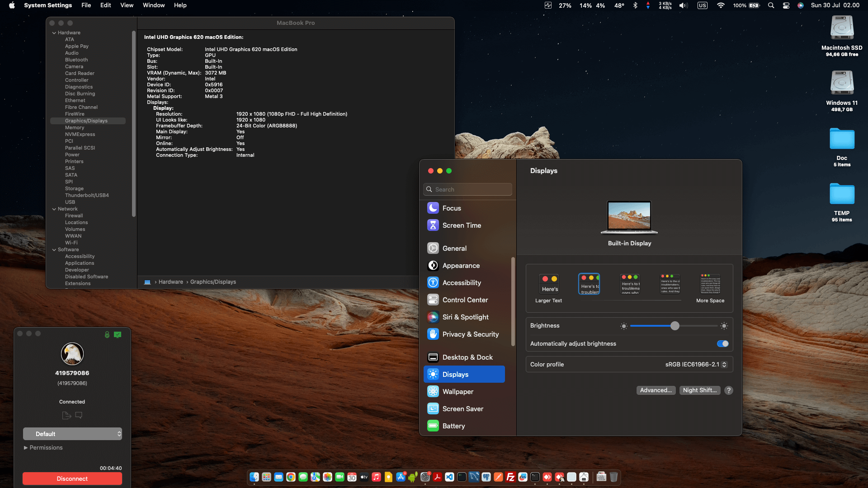
Task: Select Displays in Settings sidebar
Action: pos(464,374)
